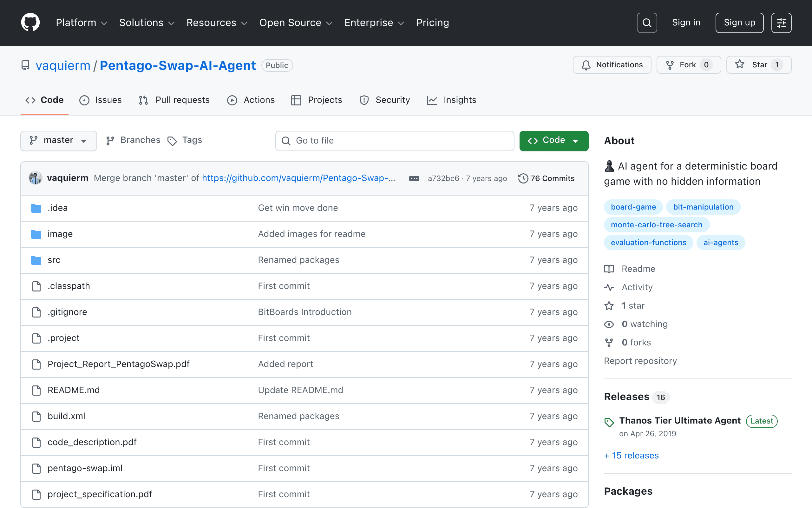Click the GitHub logo icon

pos(30,23)
